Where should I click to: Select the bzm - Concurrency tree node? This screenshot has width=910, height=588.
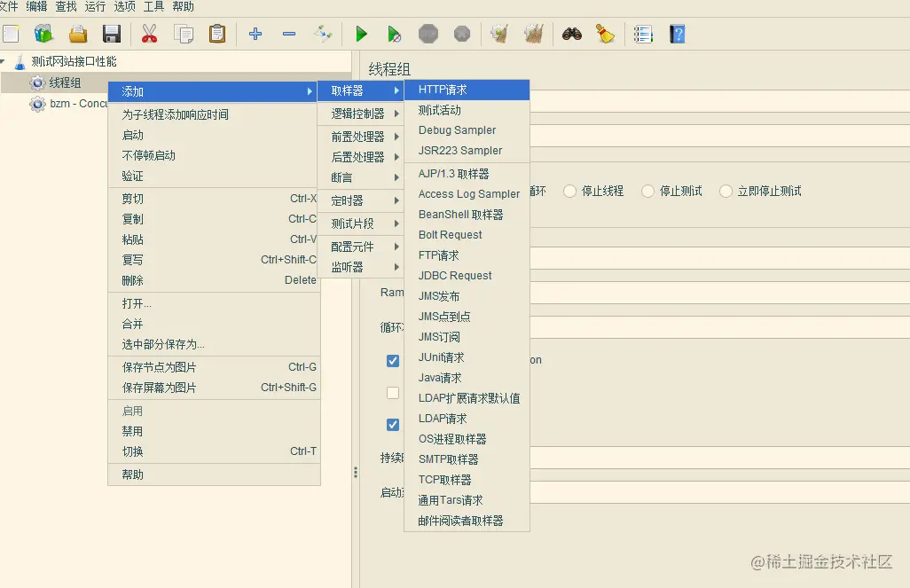click(x=76, y=104)
